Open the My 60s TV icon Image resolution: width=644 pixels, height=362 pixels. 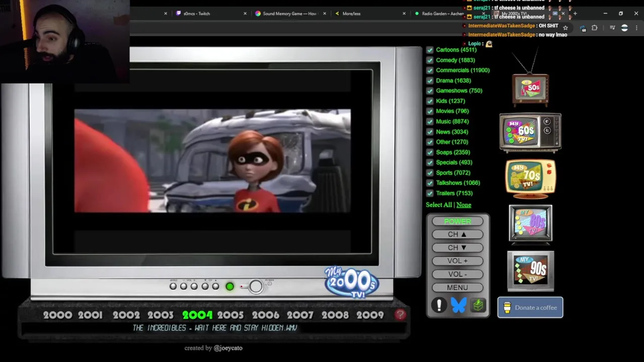coord(530,132)
